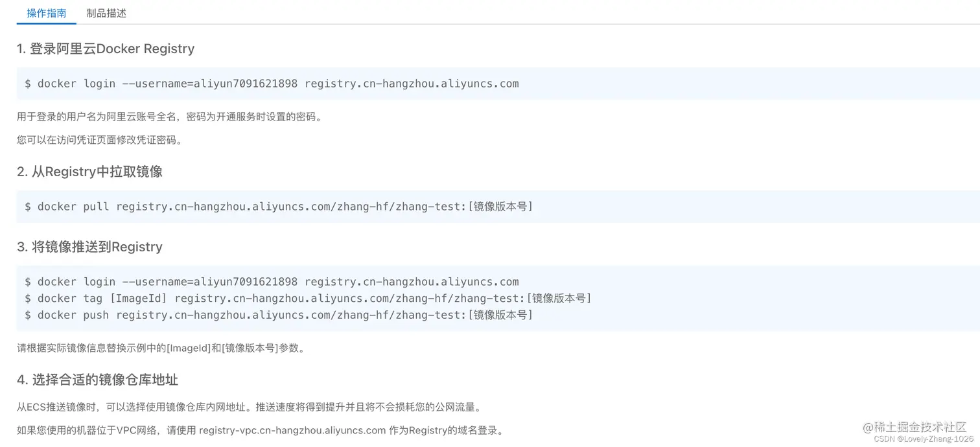This screenshot has width=980, height=447.
Task: Click the sentence about 从ECS推送镜像时
Action: coord(249,407)
